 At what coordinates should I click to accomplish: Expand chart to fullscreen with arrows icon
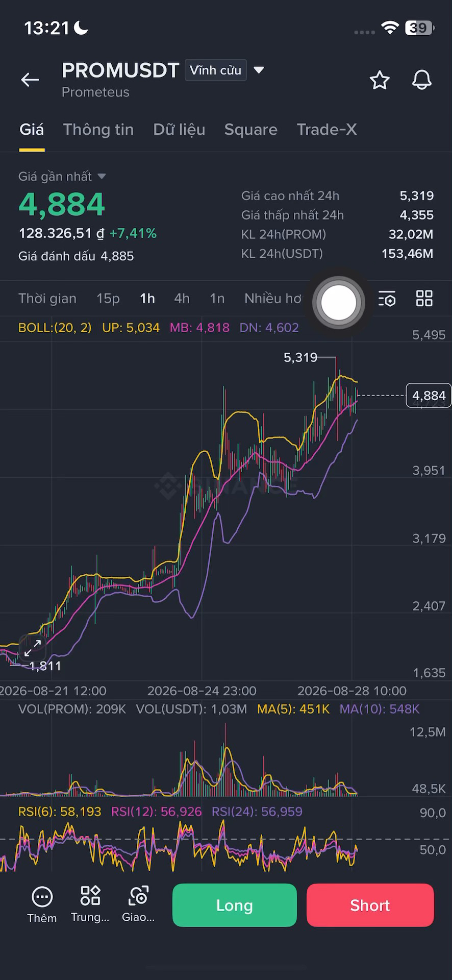pyautogui.click(x=33, y=648)
